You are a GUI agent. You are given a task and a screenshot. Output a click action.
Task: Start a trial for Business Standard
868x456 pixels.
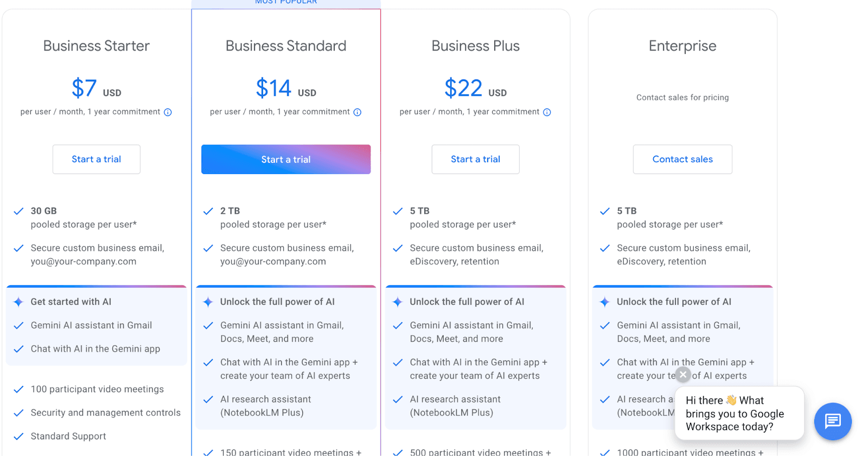pyautogui.click(x=286, y=159)
